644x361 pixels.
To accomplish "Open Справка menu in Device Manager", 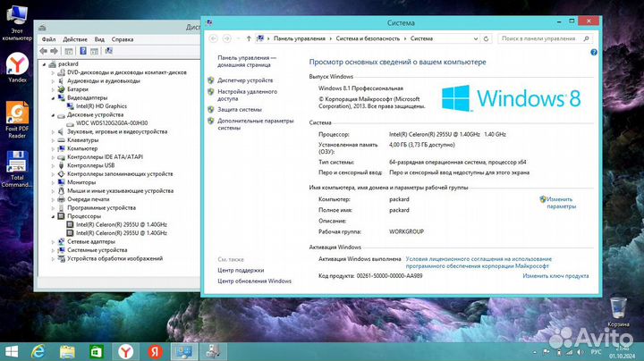I will [x=123, y=39].
